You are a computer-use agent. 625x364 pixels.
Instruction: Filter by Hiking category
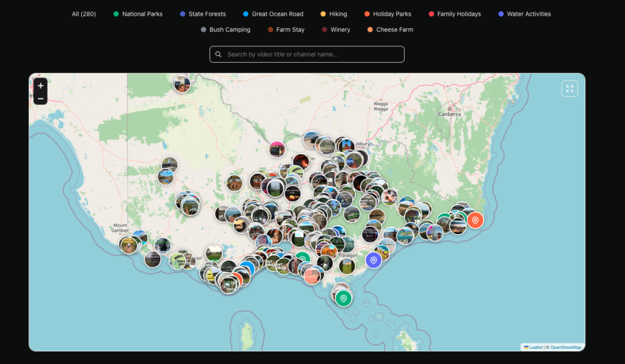coord(334,14)
